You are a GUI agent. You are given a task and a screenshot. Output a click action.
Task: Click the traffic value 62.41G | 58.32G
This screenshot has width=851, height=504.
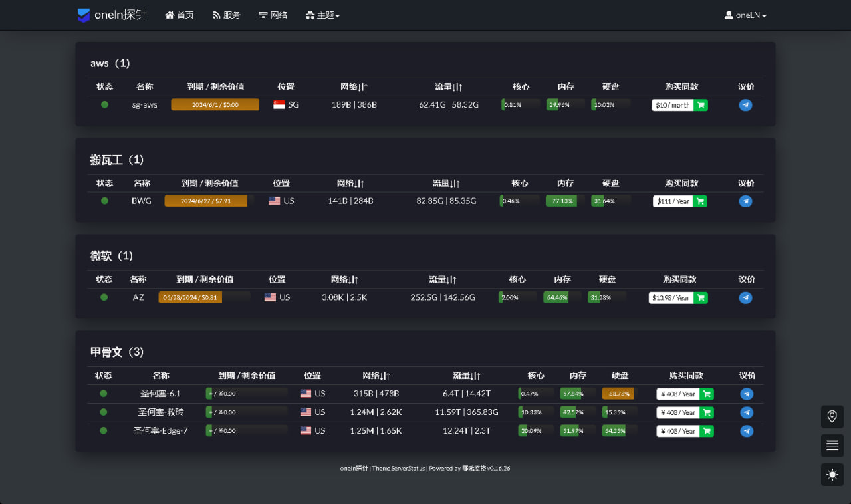tap(449, 105)
